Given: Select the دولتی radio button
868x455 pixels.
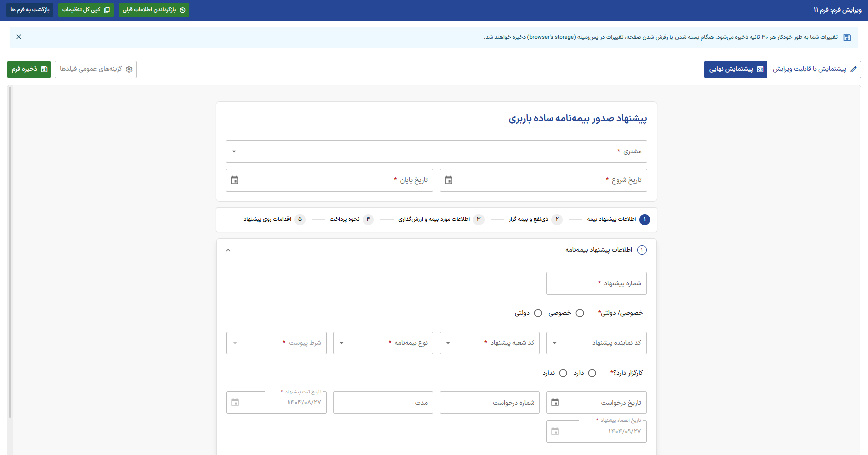Looking at the screenshot, I should point(538,313).
